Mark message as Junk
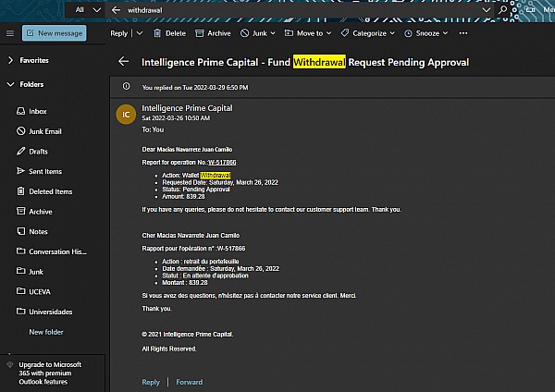The height and width of the screenshot is (392, 555). (253, 33)
